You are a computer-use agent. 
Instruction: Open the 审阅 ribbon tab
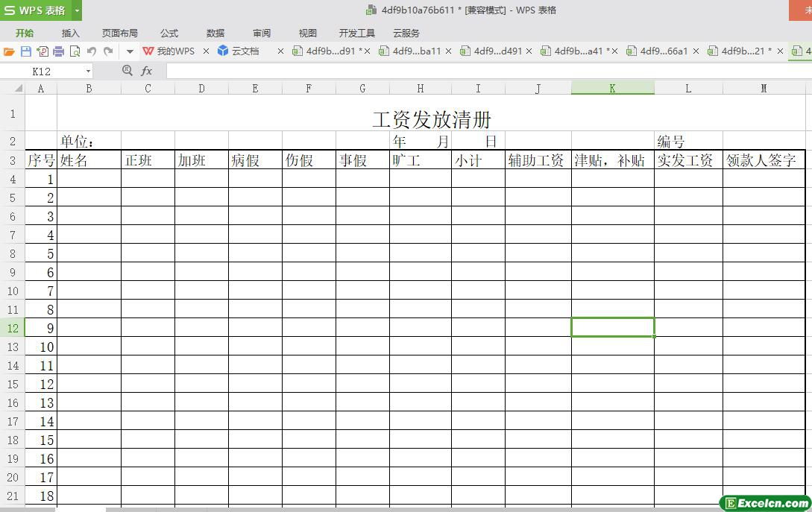(262, 33)
